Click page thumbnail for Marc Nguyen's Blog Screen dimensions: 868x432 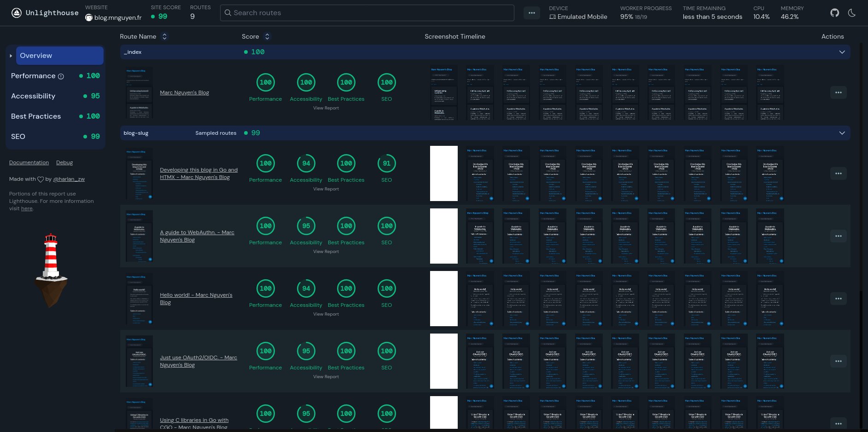click(x=139, y=92)
